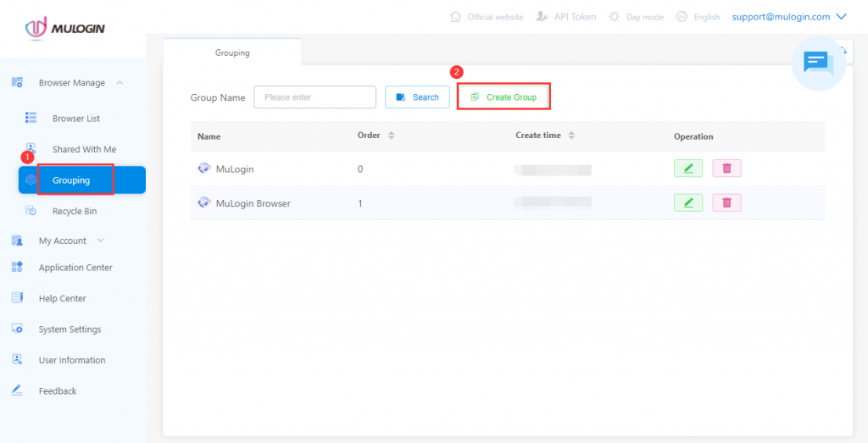Select Grouping in the sidebar
Screen dimensions: 868x443
82,180
